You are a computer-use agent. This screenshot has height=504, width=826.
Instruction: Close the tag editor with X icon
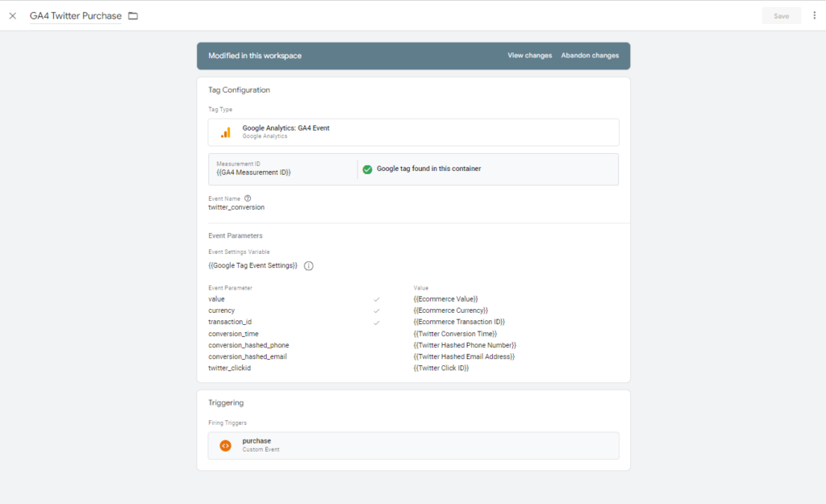(x=12, y=16)
